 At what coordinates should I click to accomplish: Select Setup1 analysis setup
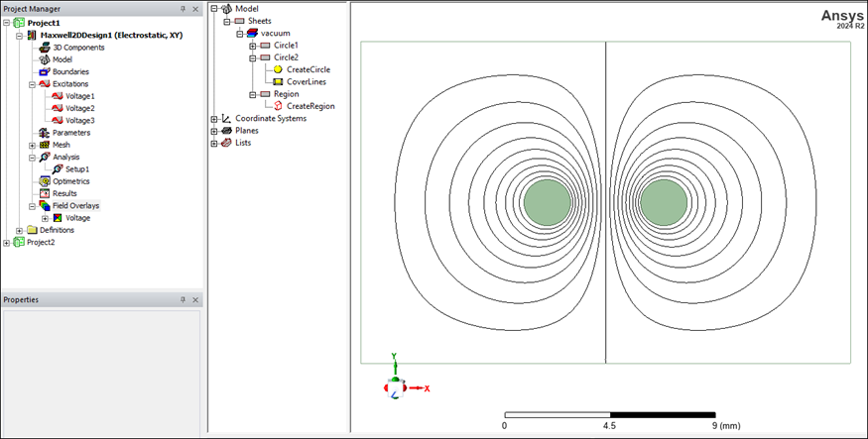coord(77,169)
